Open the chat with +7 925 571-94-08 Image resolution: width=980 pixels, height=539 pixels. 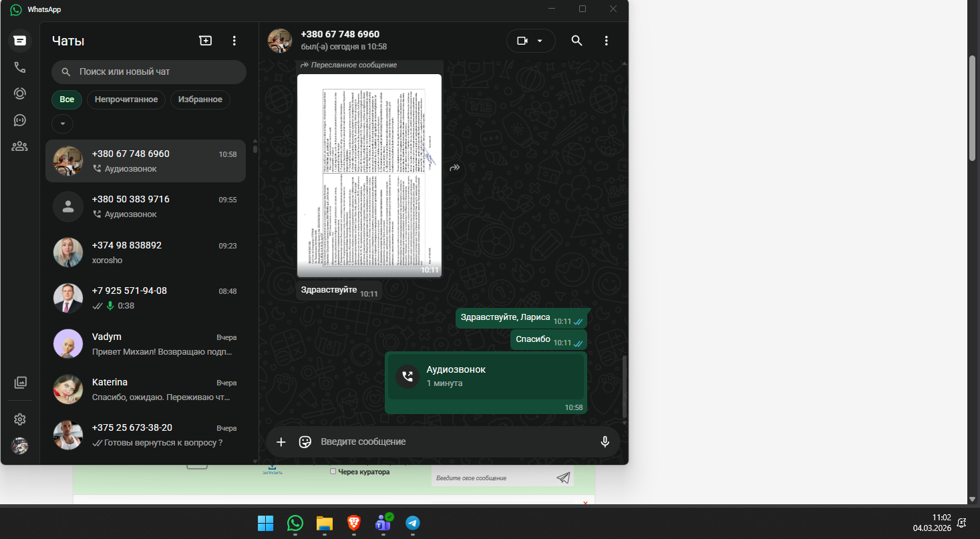[146, 298]
